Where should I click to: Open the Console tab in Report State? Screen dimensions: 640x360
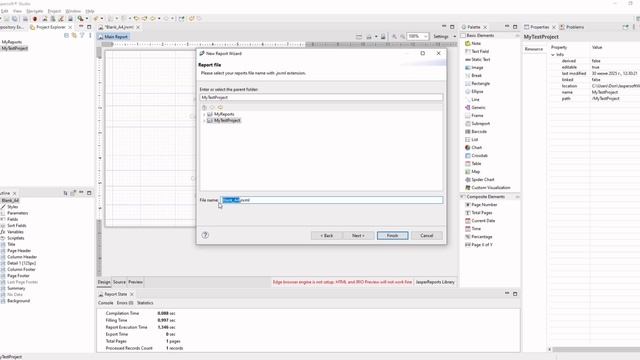(x=105, y=303)
